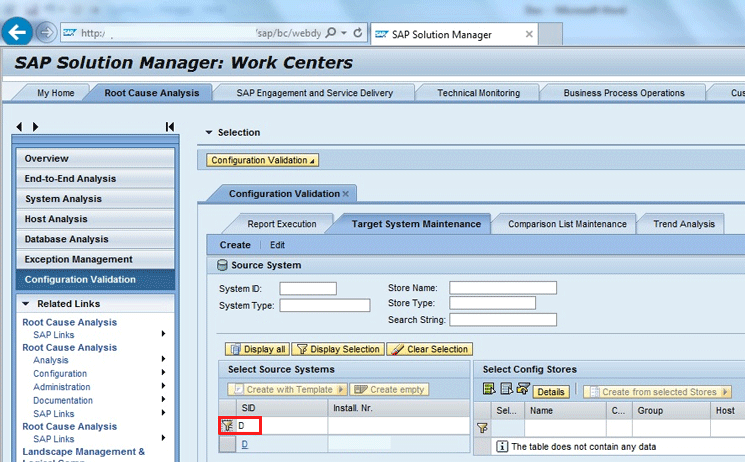Open the Analysis related link

pos(51,360)
